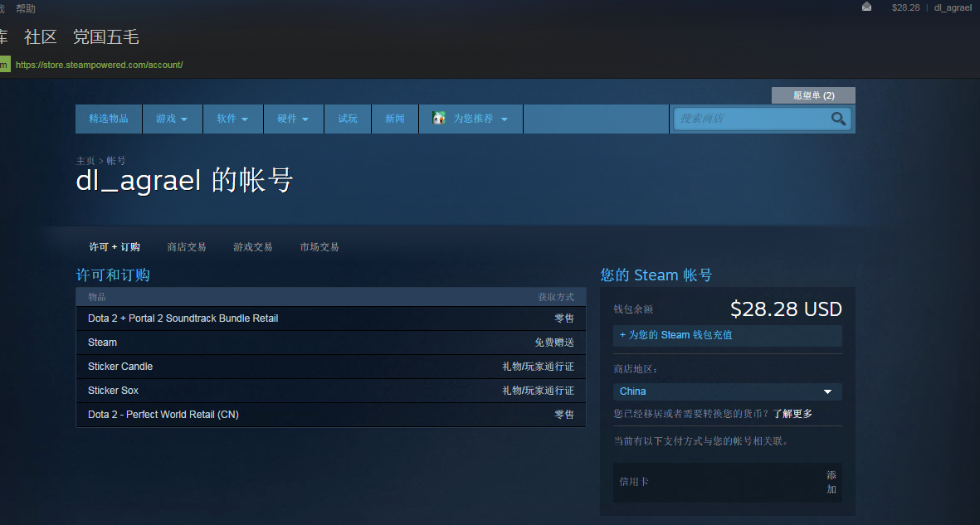This screenshot has width=980, height=525.
Task: Click the 许可和订购 section heading
Action: pos(113,275)
